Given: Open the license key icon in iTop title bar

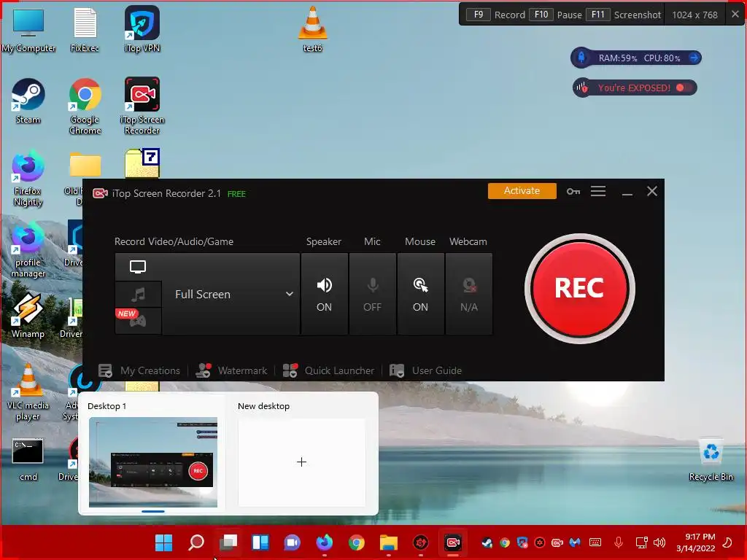Looking at the screenshot, I should click(x=573, y=192).
